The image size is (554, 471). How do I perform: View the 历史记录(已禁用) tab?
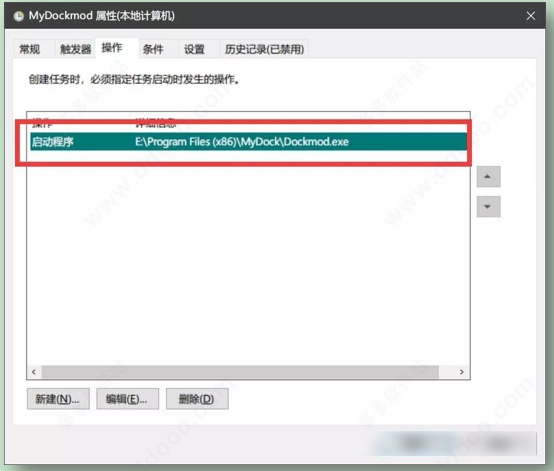(x=264, y=49)
